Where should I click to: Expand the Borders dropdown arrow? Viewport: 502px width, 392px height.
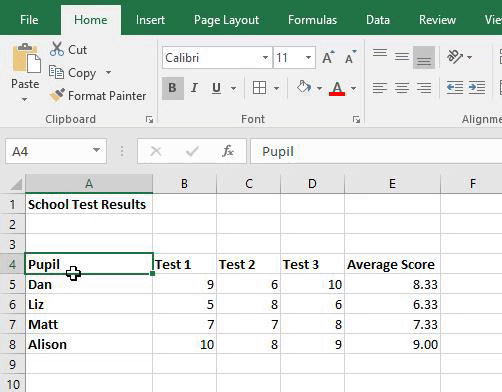pos(276,88)
